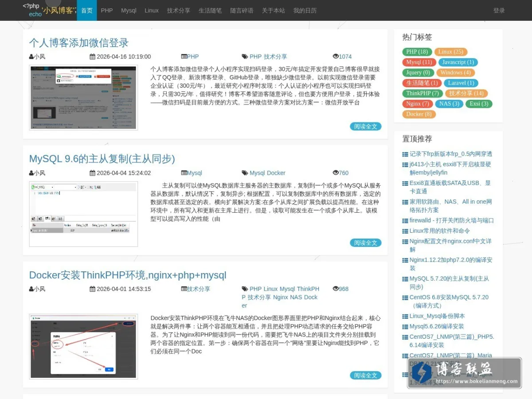Image resolution: width=532 pixels, height=399 pixels.
Task: Click the eye icon beside view count 760
Action: (336, 173)
